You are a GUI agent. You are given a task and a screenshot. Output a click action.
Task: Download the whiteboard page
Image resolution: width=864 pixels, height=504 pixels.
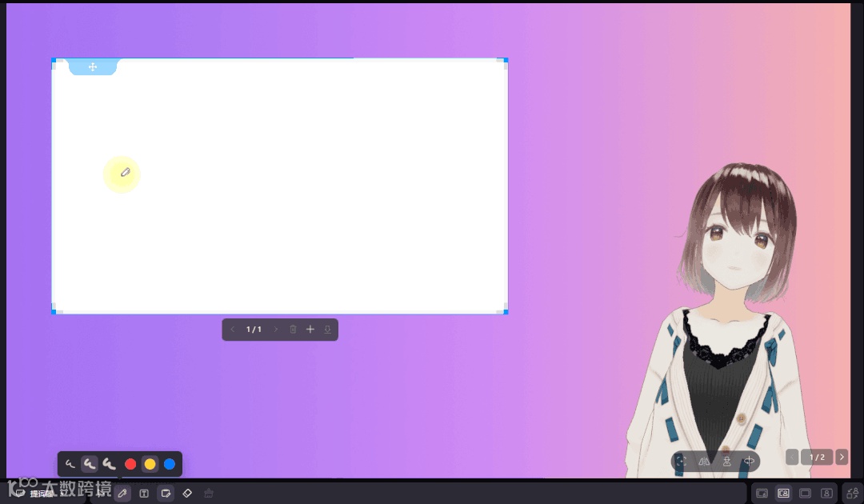tap(327, 330)
